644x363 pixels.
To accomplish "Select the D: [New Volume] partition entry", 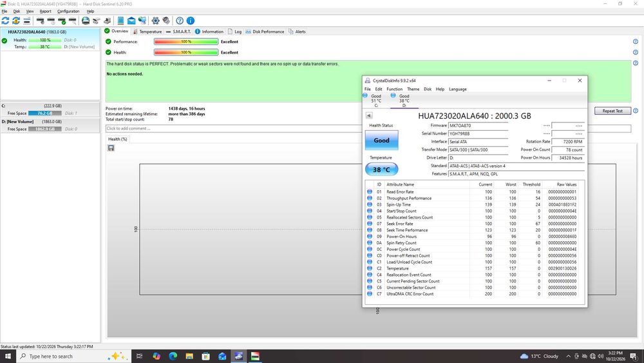I will coord(50,125).
